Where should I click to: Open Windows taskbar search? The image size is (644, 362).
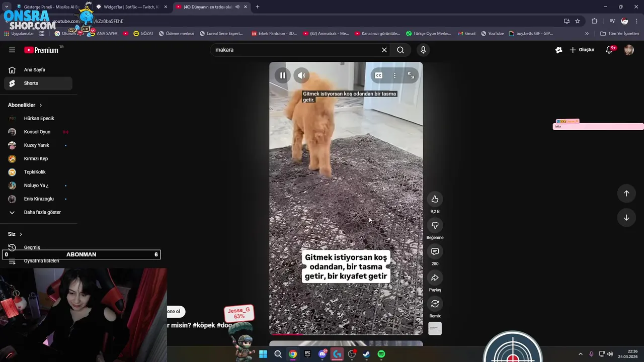pos(278,354)
